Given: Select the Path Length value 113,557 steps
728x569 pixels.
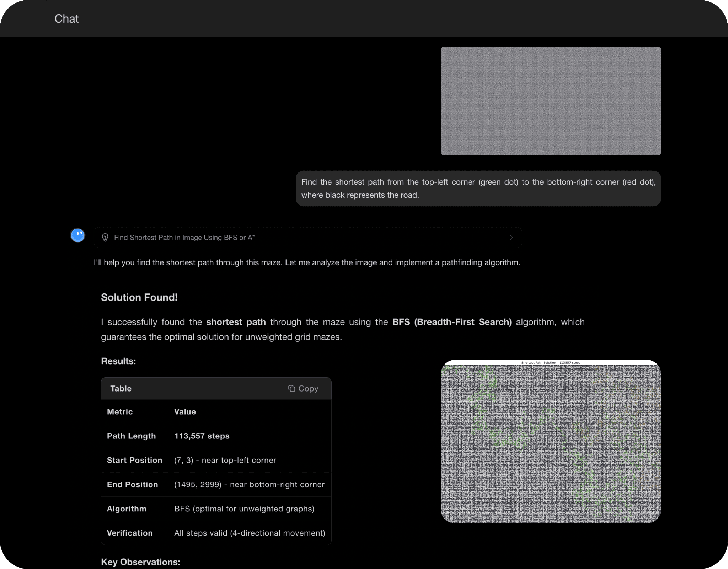Looking at the screenshot, I should (x=202, y=436).
